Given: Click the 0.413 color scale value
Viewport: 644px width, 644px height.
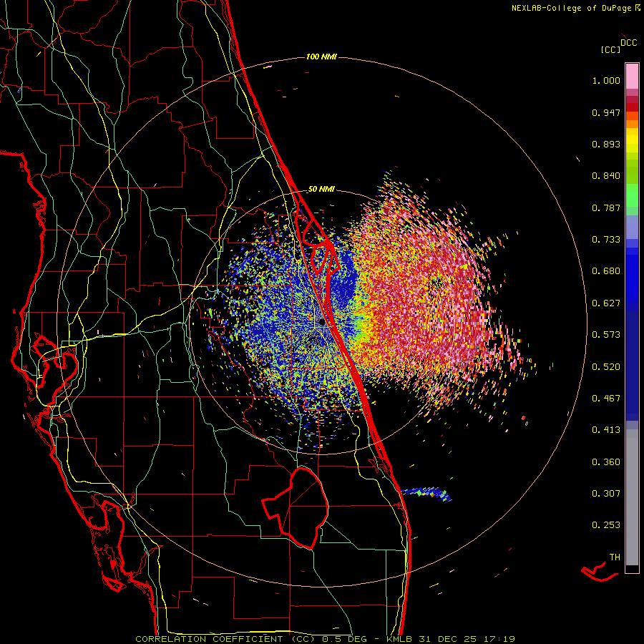Looking at the screenshot, I should click(606, 430).
